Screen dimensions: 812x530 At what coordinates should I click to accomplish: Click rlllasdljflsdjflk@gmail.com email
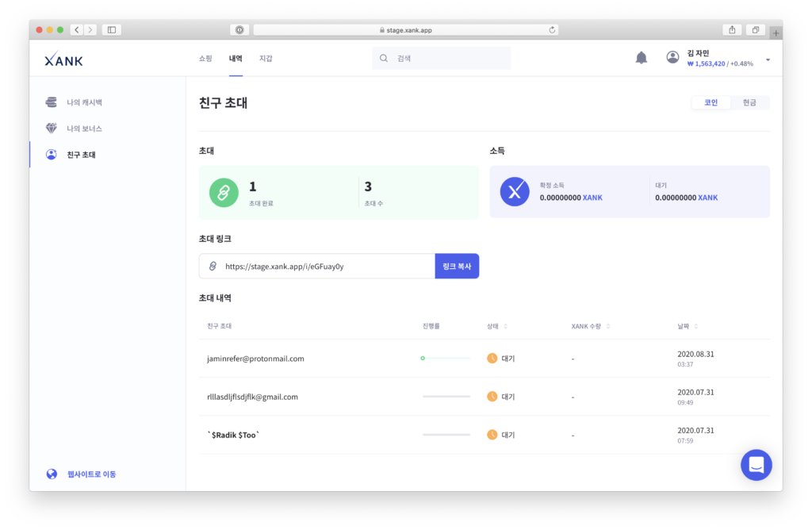click(x=252, y=397)
